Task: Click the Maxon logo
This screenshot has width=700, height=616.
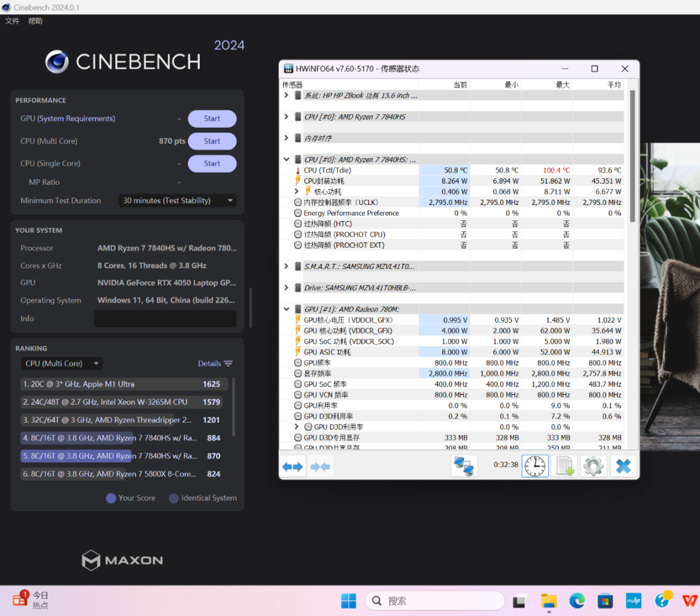Action: (122, 560)
